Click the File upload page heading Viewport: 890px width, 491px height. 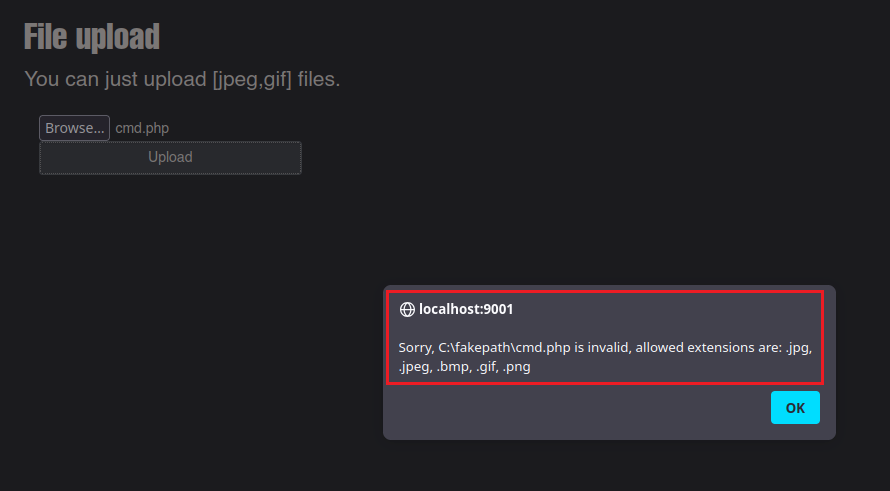point(91,37)
